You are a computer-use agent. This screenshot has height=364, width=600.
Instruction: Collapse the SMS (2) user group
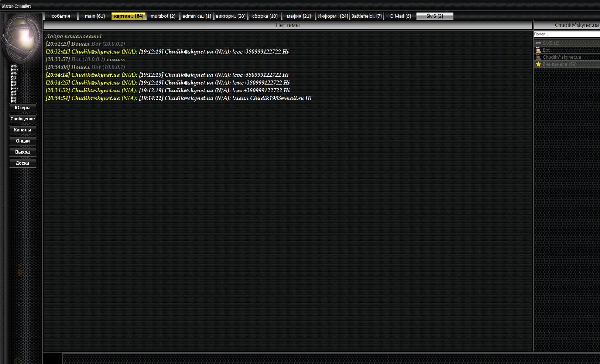tap(551, 43)
